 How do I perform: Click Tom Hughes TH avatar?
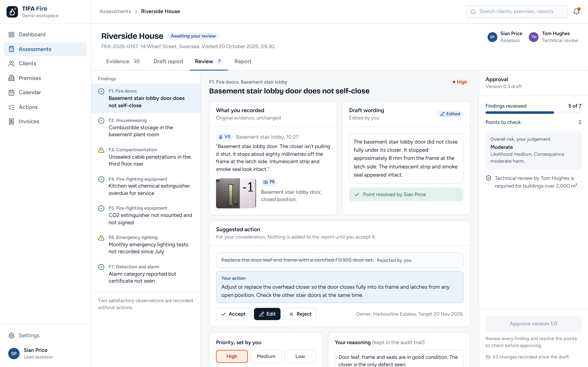pos(533,37)
